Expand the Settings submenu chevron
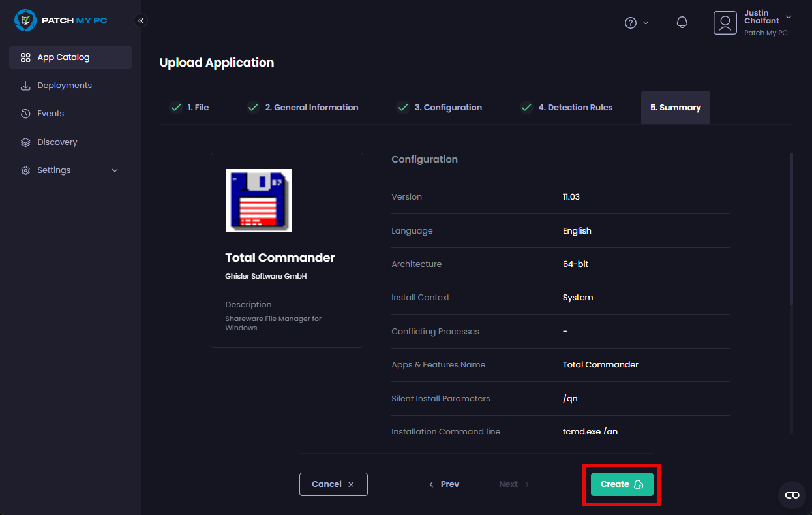 115,170
